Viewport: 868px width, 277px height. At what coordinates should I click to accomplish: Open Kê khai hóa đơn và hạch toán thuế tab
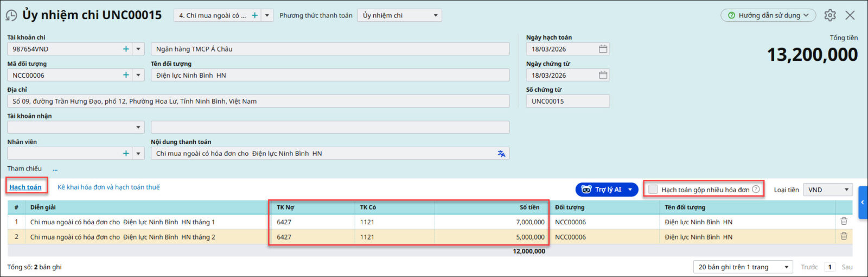108,187
